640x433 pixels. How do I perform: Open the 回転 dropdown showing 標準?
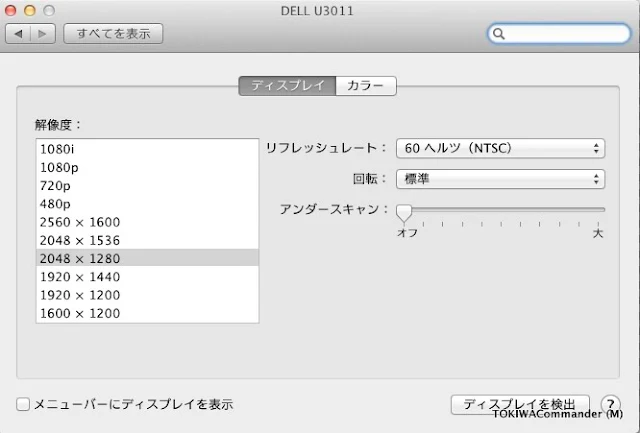point(500,179)
